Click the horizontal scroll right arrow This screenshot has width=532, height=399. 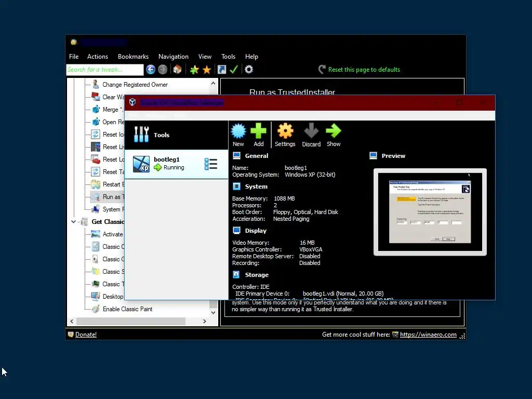(x=204, y=321)
